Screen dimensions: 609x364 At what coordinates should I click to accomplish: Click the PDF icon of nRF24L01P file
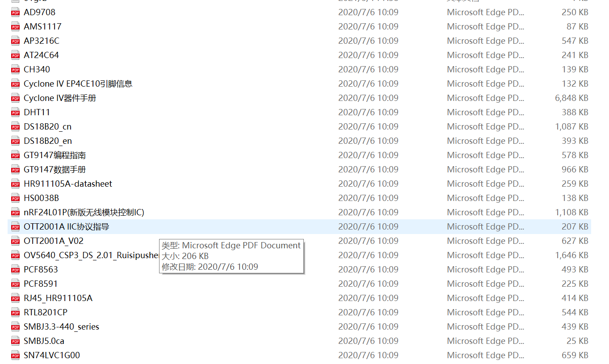tap(16, 213)
